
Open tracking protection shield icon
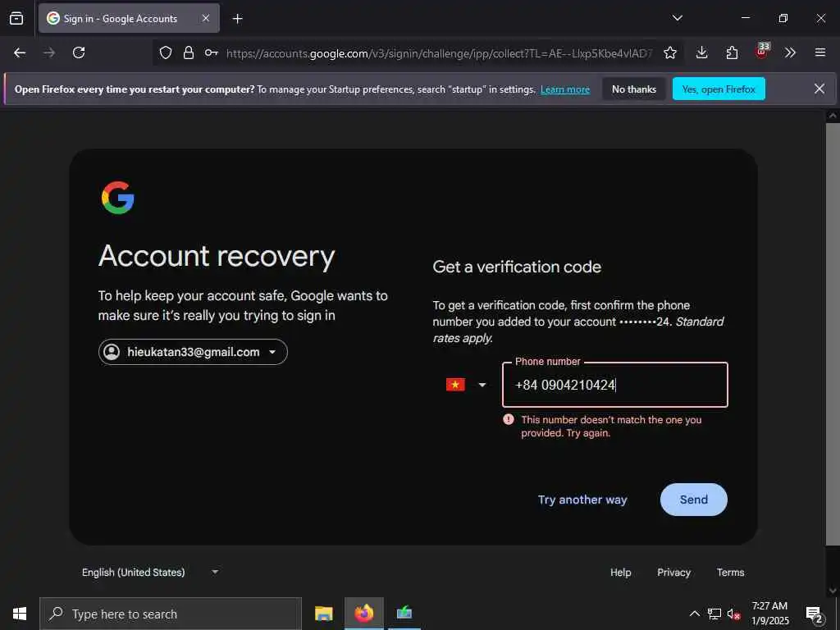pyautogui.click(x=166, y=52)
